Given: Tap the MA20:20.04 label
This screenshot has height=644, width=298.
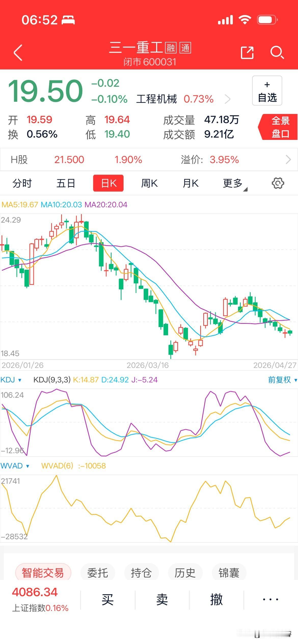Looking at the screenshot, I should (106, 204).
